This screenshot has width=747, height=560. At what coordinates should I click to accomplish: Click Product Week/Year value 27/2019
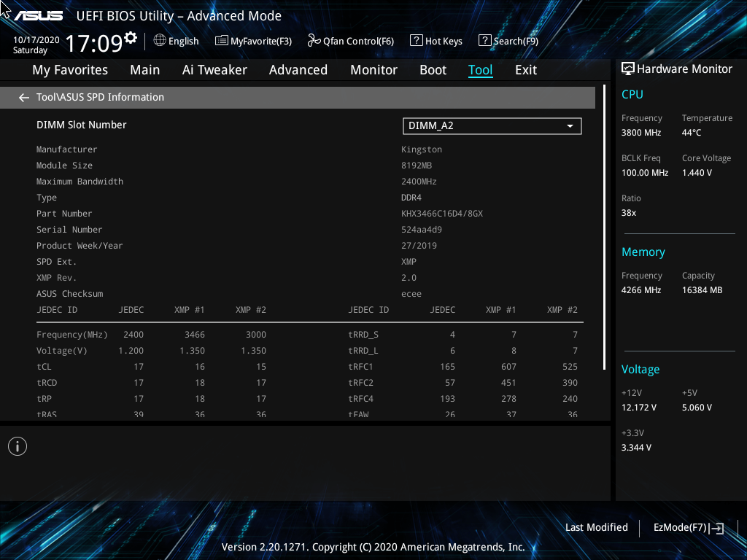click(419, 246)
